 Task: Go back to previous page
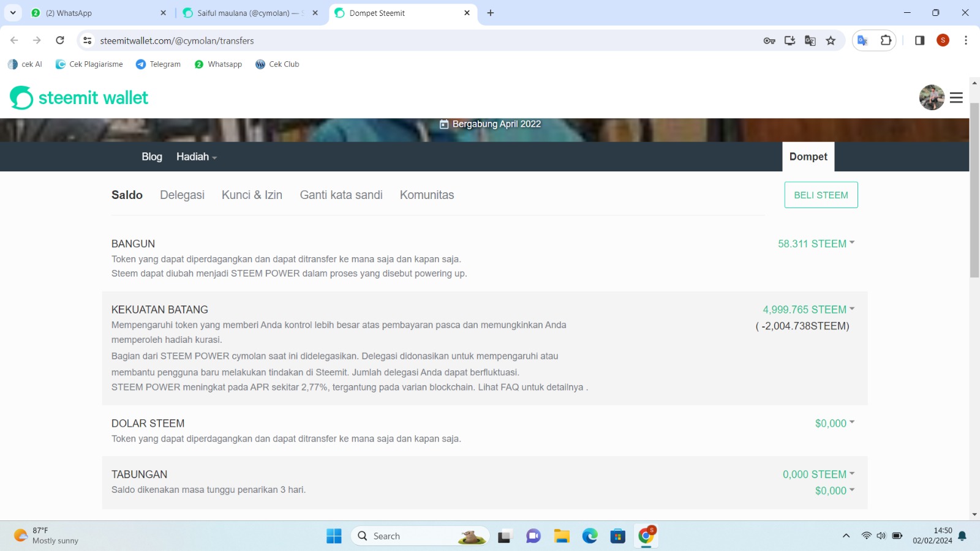14,40
